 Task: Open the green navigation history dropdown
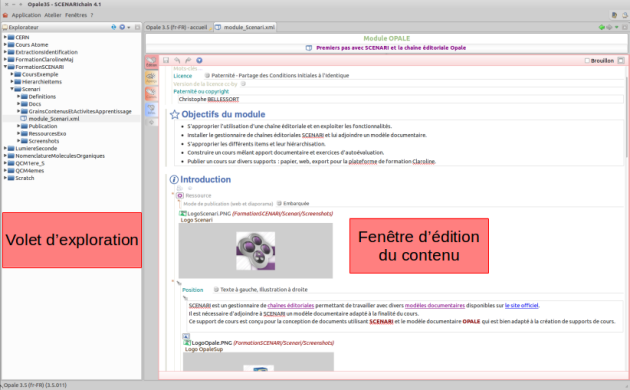pos(616,27)
